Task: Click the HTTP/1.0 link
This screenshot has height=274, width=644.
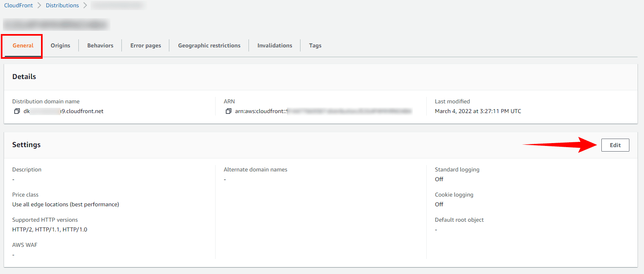Action: (75, 229)
